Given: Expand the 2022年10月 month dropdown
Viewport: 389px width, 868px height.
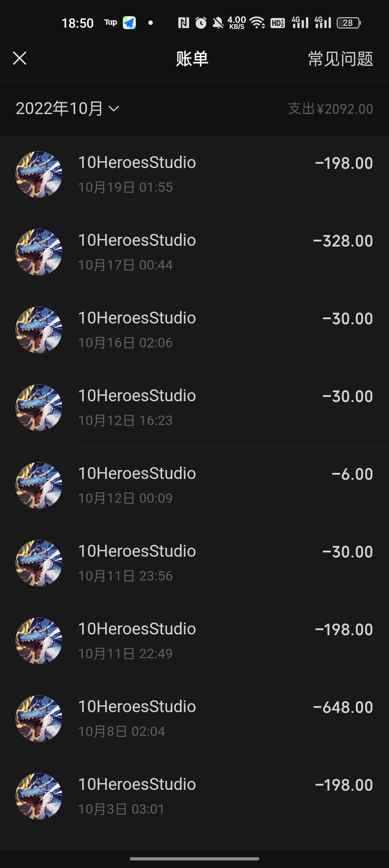Looking at the screenshot, I should click(59, 108).
